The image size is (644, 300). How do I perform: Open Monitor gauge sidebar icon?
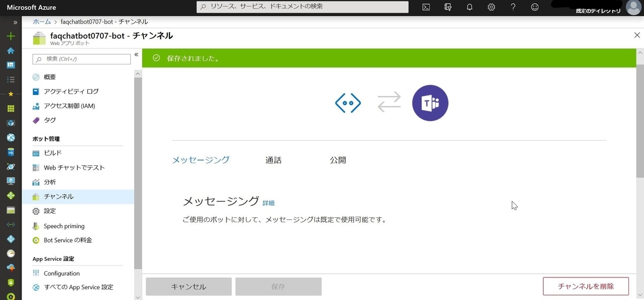[x=11, y=253]
